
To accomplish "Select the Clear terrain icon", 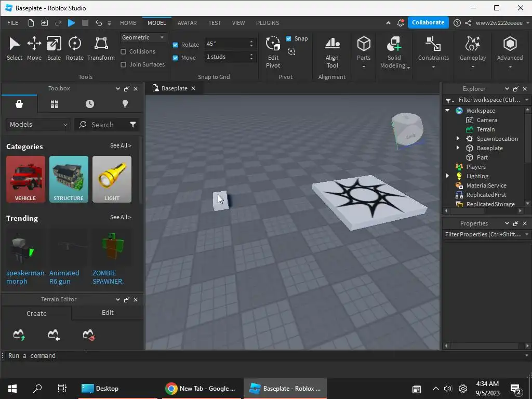I will (x=88, y=335).
